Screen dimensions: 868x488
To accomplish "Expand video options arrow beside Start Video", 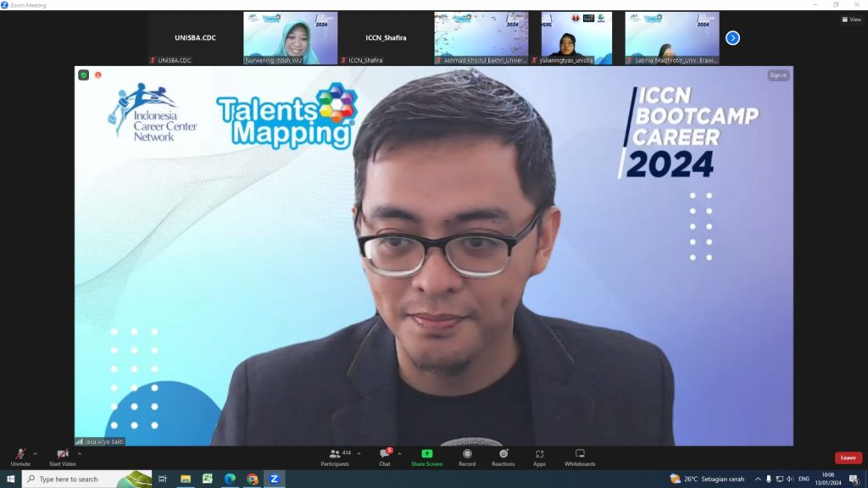I will click(80, 453).
